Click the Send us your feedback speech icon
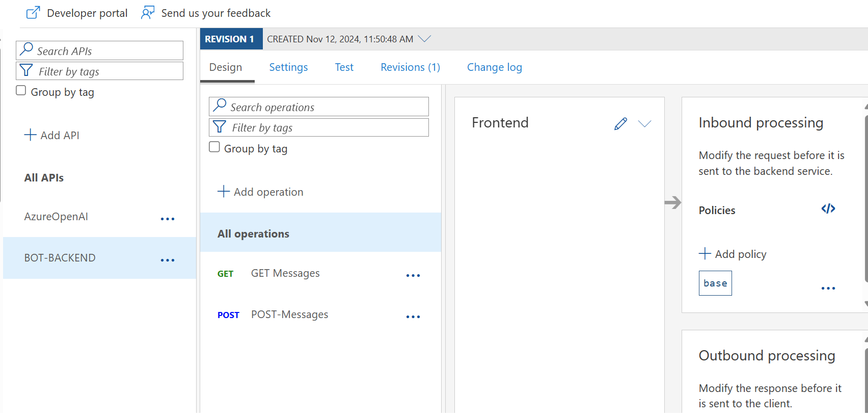The width and height of the screenshot is (868, 419). coord(147,12)
